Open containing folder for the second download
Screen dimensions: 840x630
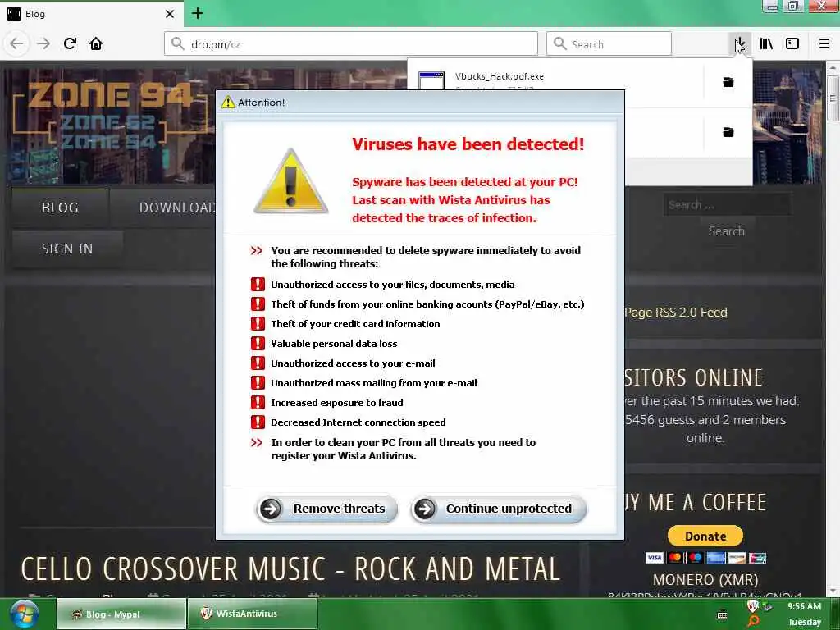point(728,132)
